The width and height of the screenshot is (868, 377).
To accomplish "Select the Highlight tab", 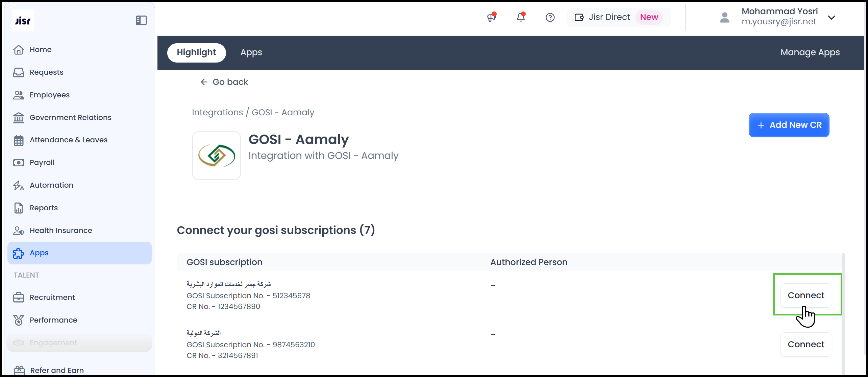I will click(196, 52).
